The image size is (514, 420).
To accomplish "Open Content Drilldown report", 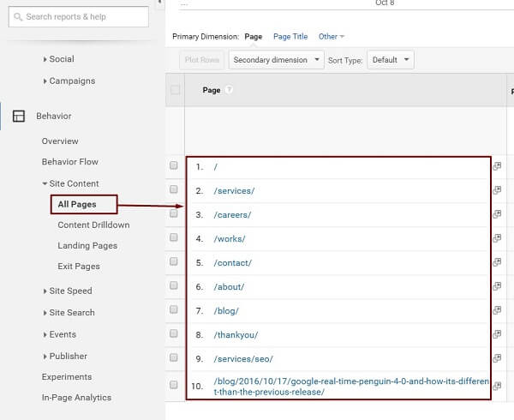I will 93,225.
